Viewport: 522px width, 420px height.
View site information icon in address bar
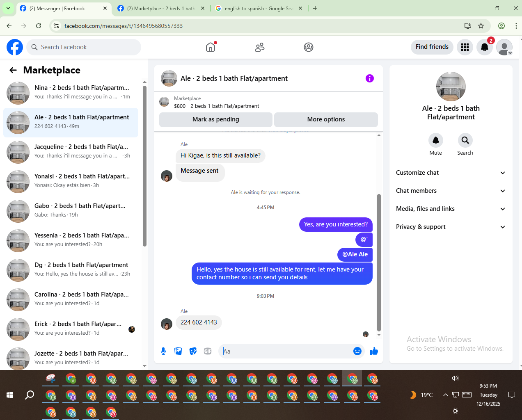coord(57,26)
